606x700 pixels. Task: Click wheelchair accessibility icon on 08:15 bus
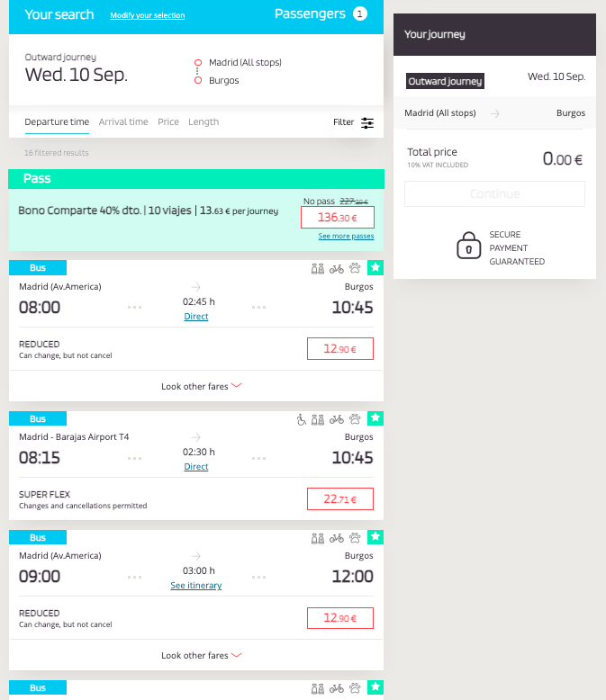pos(302,418)
